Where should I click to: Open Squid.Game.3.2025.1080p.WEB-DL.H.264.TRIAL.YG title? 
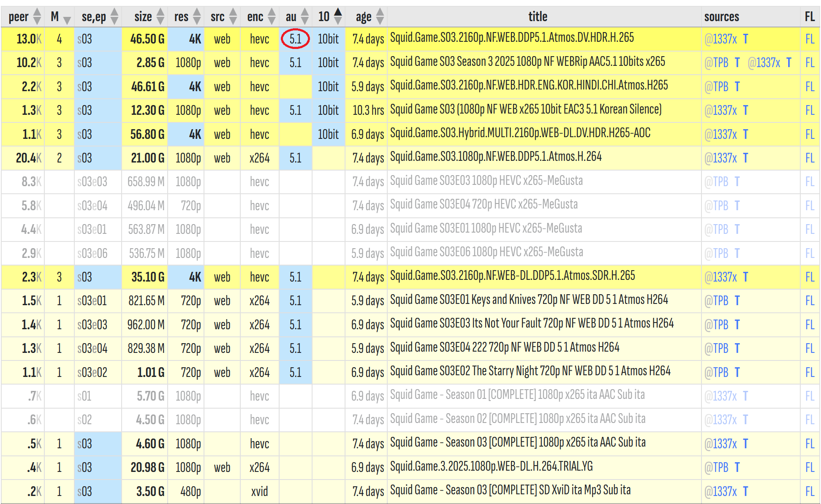click(x=491, y=467)
